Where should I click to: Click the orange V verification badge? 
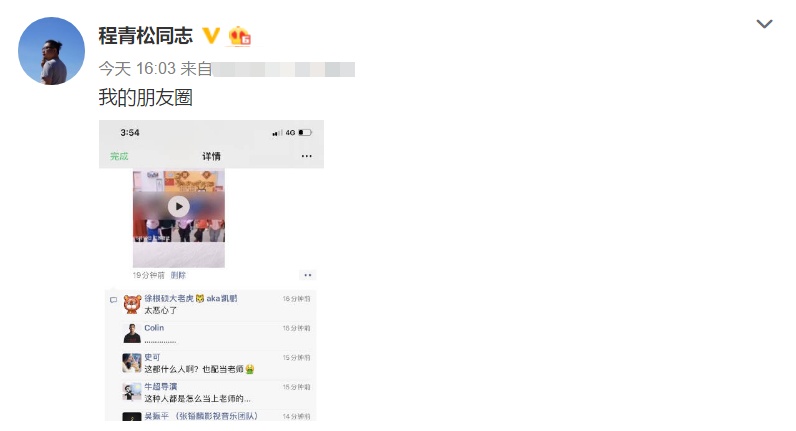coord(211,36)
